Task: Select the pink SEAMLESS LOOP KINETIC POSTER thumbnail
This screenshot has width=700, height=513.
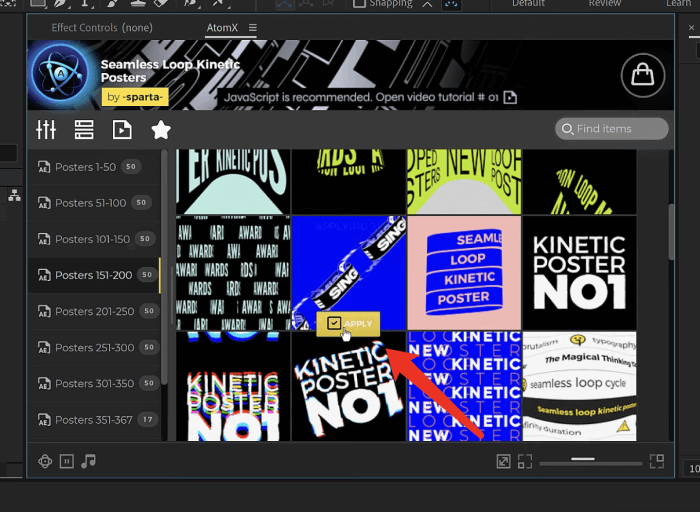Action: (464, 273)
